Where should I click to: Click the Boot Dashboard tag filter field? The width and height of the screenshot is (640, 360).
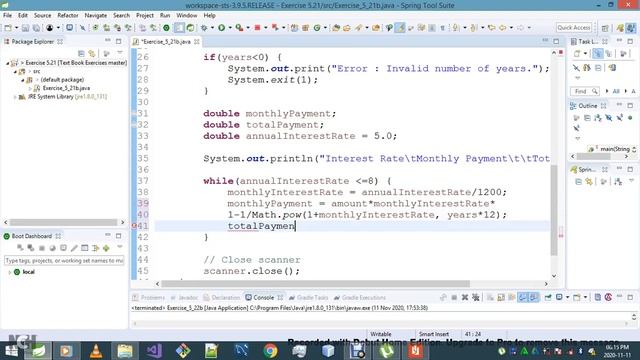(64, 260)
